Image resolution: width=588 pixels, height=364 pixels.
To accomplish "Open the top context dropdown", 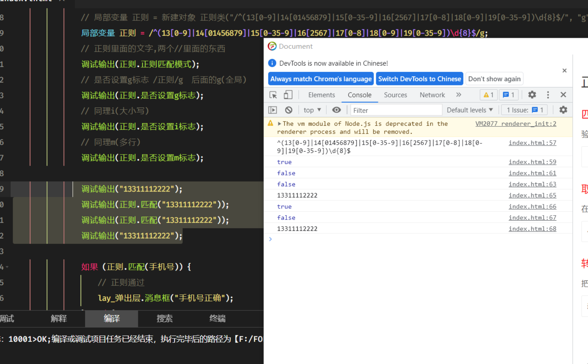I will tap(312, 110).
